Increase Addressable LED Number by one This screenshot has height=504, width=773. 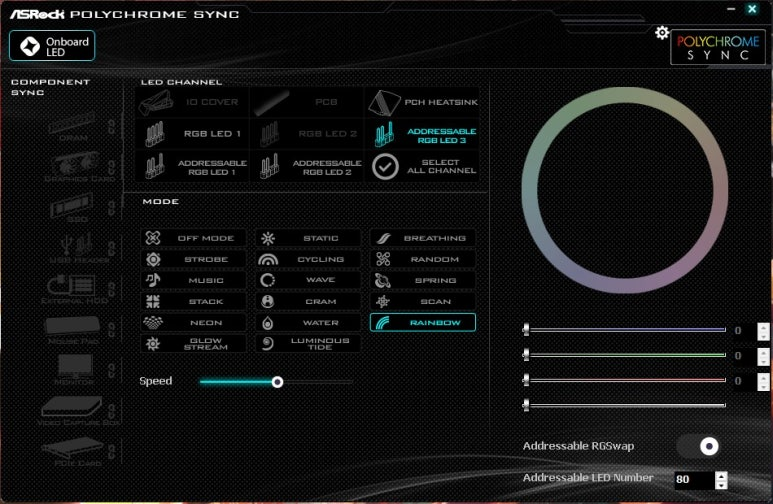[721, 476]
